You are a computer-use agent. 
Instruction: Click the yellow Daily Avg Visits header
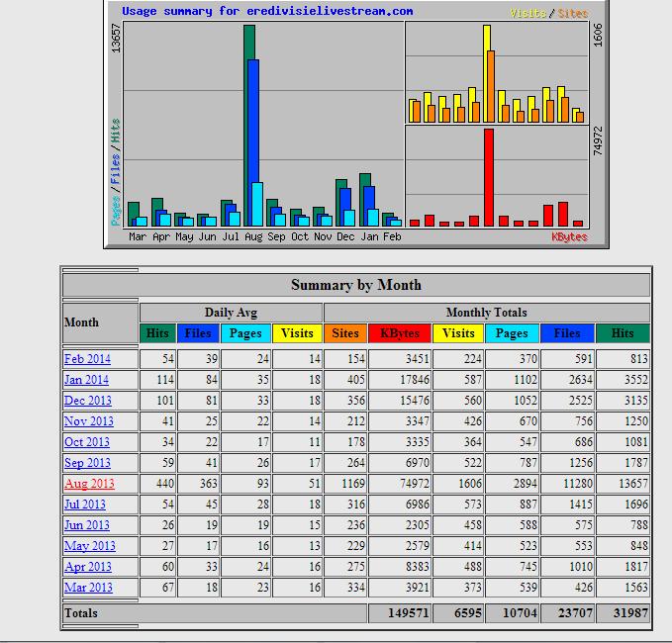[297, 333]
